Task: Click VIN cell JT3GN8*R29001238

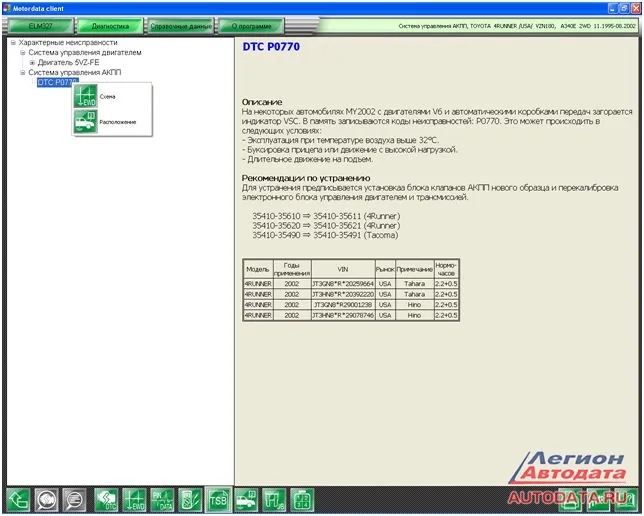Action: [x=343, y=305]
